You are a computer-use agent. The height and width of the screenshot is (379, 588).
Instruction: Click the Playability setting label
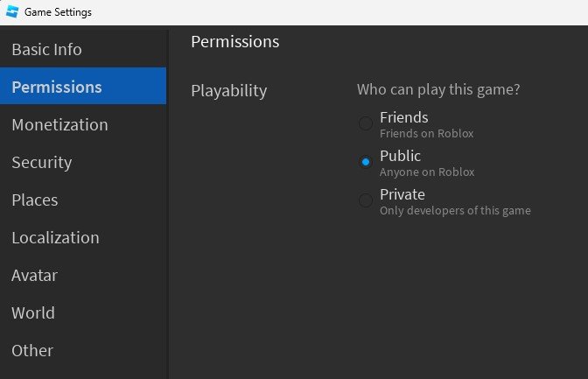[228, 90]
